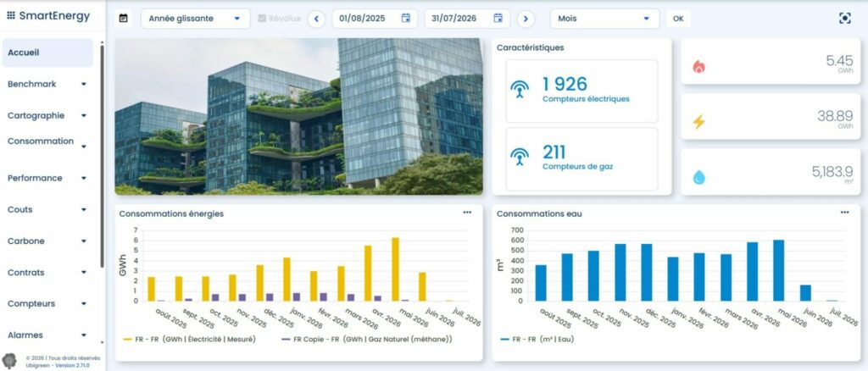
Task: Go to the previous period with the left arrow
Action: tap(316, 19)
